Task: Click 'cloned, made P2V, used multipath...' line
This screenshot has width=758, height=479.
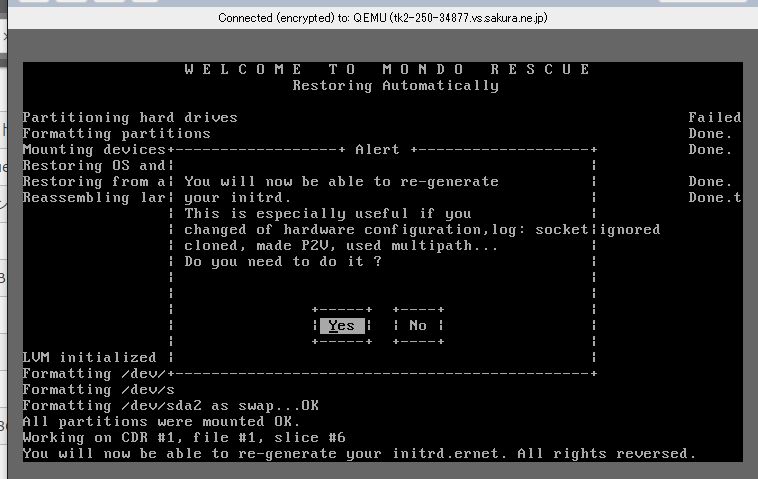Action: 341,245
